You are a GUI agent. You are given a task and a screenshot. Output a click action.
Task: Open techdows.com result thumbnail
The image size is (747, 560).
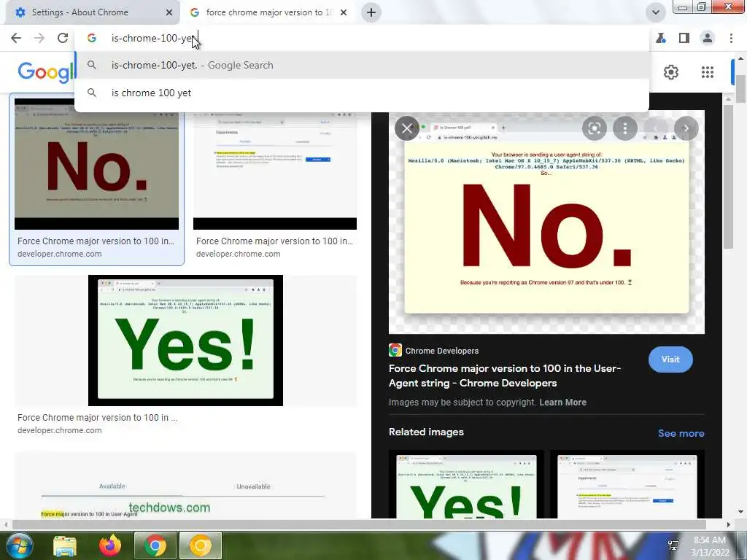[x=185, y=486]
